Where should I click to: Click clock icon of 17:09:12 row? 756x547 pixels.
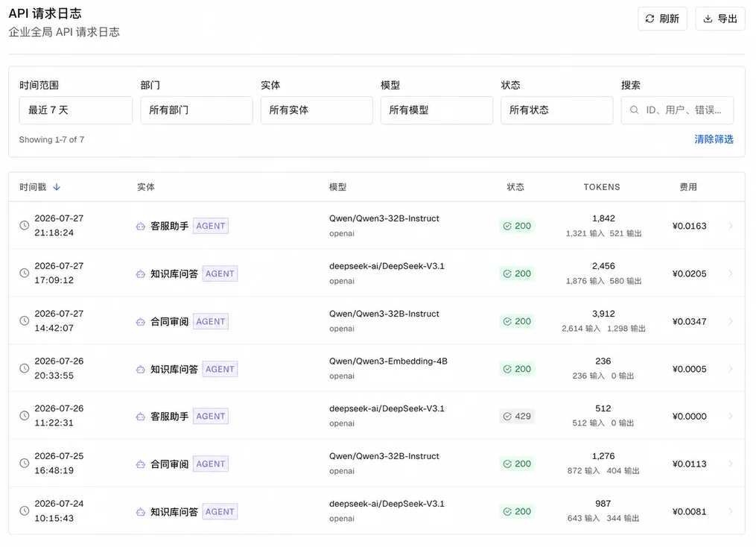point(24,273)
